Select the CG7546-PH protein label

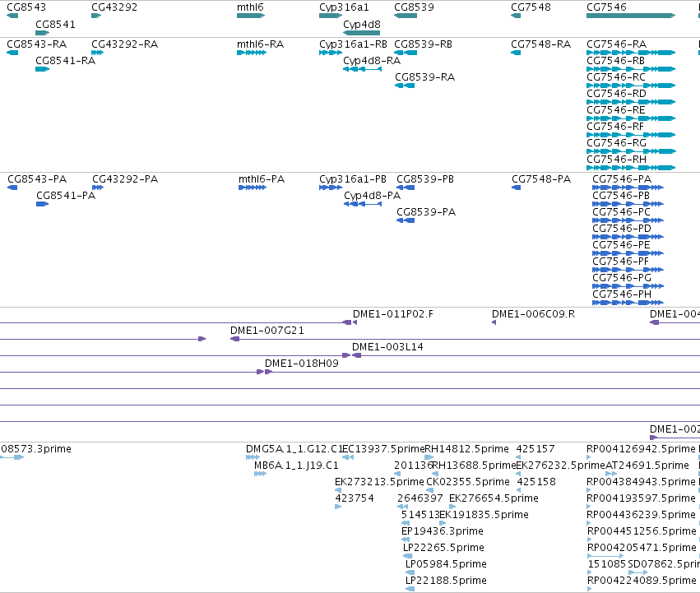(622, 294)
